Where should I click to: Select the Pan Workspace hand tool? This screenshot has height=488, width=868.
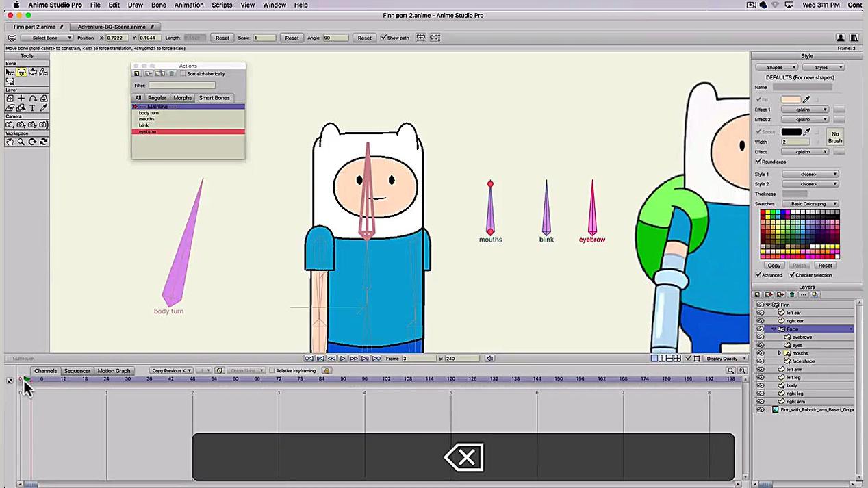(10, 142)
